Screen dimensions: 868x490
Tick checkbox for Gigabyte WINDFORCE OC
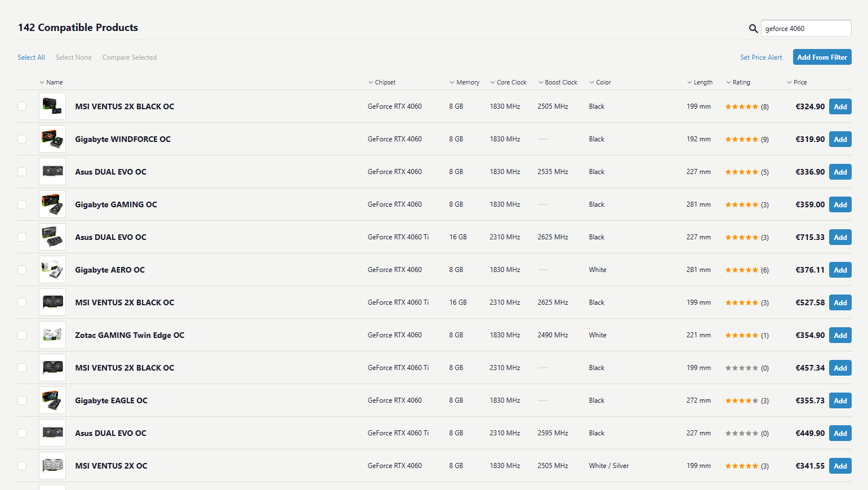pyautogui.click(x=22, y=139)
